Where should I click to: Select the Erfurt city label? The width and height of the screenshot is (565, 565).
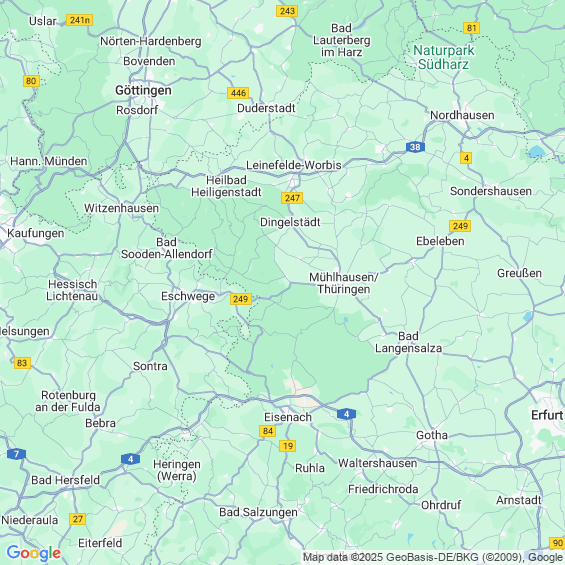point(547,415)
